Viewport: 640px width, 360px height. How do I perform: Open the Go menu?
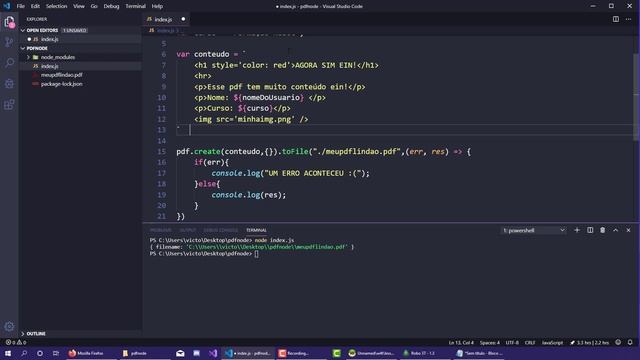[94, 6]
